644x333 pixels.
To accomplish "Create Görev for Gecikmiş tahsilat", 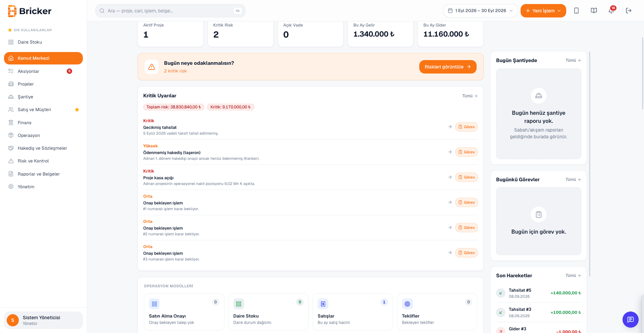I will coord(467,127).
